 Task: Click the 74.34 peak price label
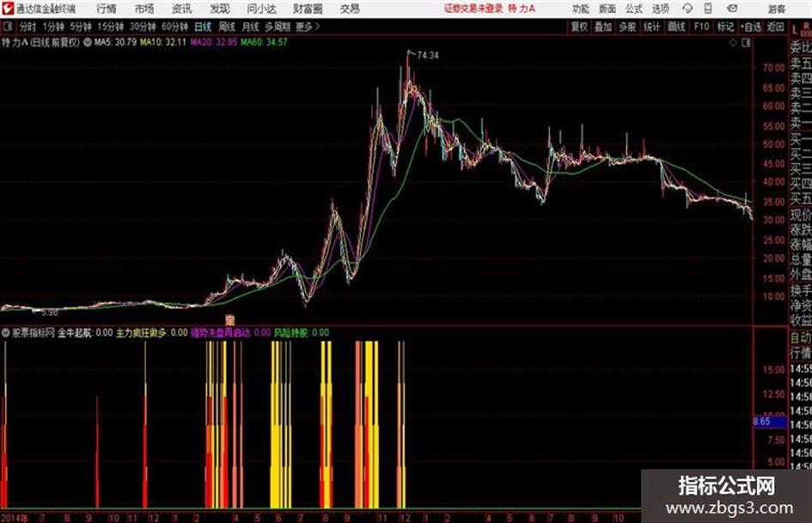(x=428, y=56)
